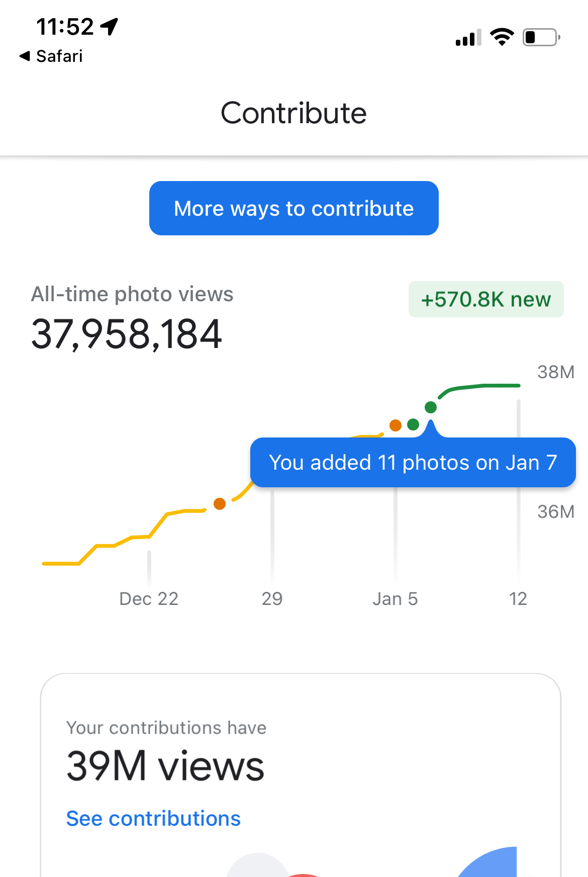Tap the Dec 22 axis label
Screen dimensions: 588x877
click(x=149, y=599)
